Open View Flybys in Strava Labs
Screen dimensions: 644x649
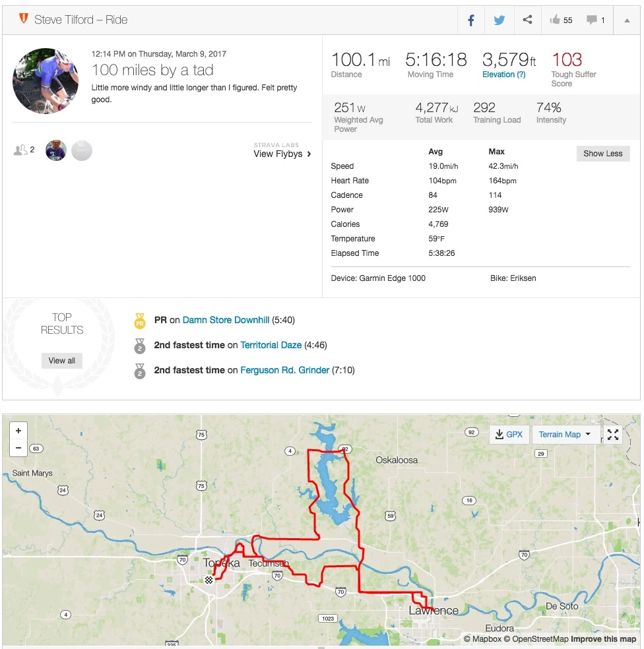coord(282,154)
